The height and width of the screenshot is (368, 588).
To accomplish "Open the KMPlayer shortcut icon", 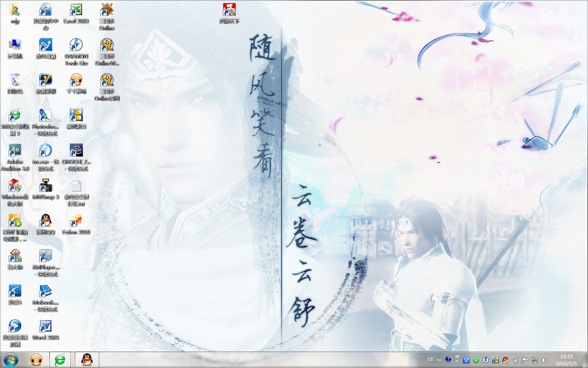I will tap(45, 263).
